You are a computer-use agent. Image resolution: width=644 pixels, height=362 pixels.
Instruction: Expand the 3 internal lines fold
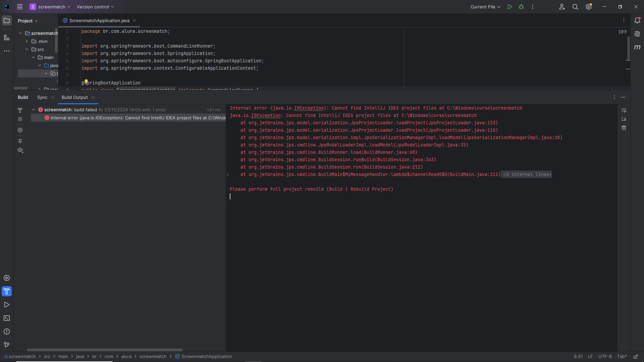click(x=526, y=174)
